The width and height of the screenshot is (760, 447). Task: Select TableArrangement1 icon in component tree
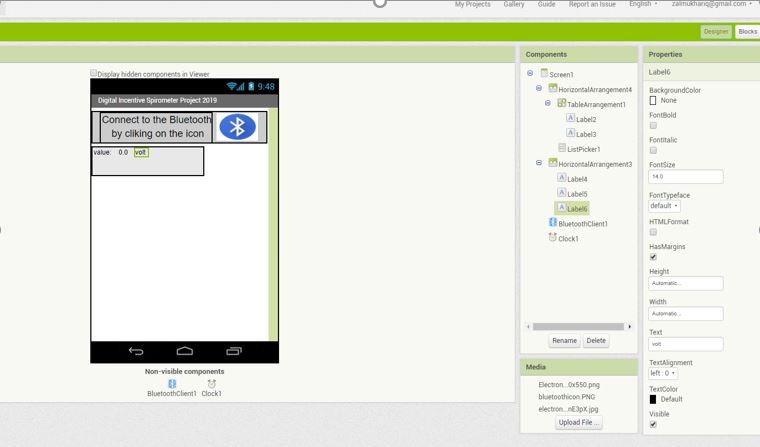pos(561,103)
